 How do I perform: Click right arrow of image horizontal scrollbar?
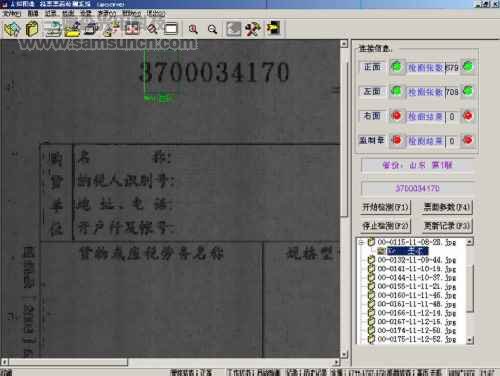[x=337, y=362]
